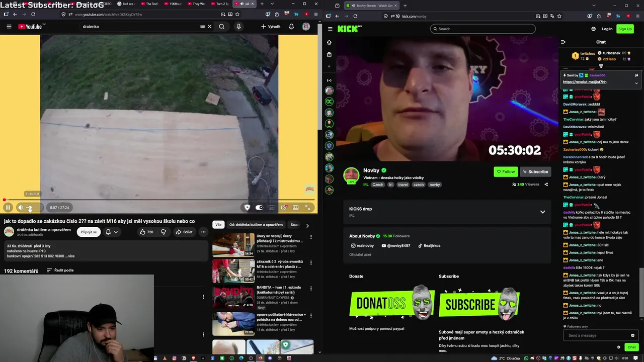This screenshot has height=362, width=644.
Task: Expand the video description '...více'
Action: click(70, 256)
